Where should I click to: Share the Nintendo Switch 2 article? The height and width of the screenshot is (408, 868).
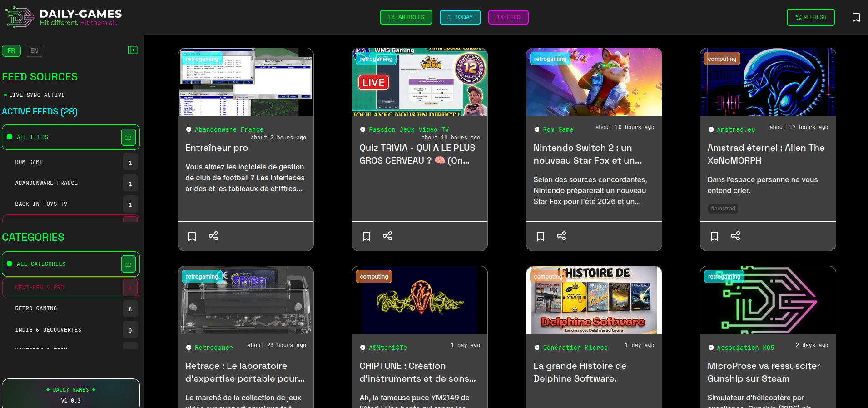pos(561,236)
